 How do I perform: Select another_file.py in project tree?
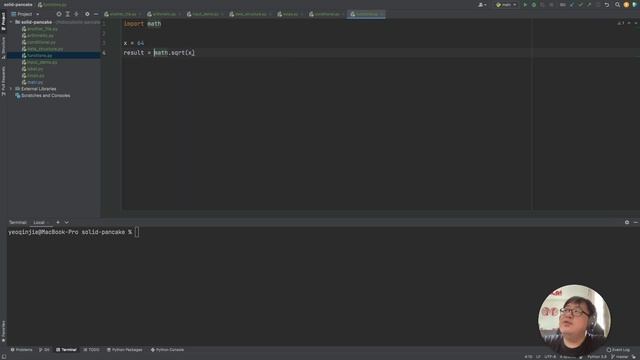(x=42, y=29)
